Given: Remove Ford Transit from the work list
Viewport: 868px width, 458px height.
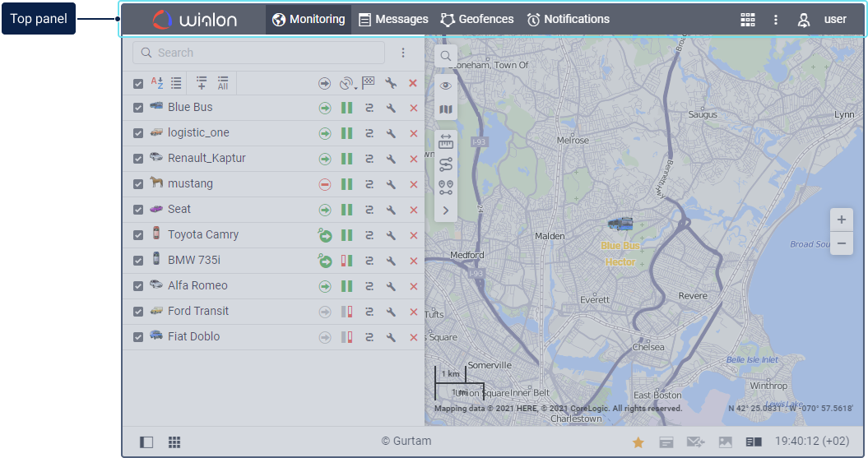Looking at the screenshot, I should (x=414, y=312).
